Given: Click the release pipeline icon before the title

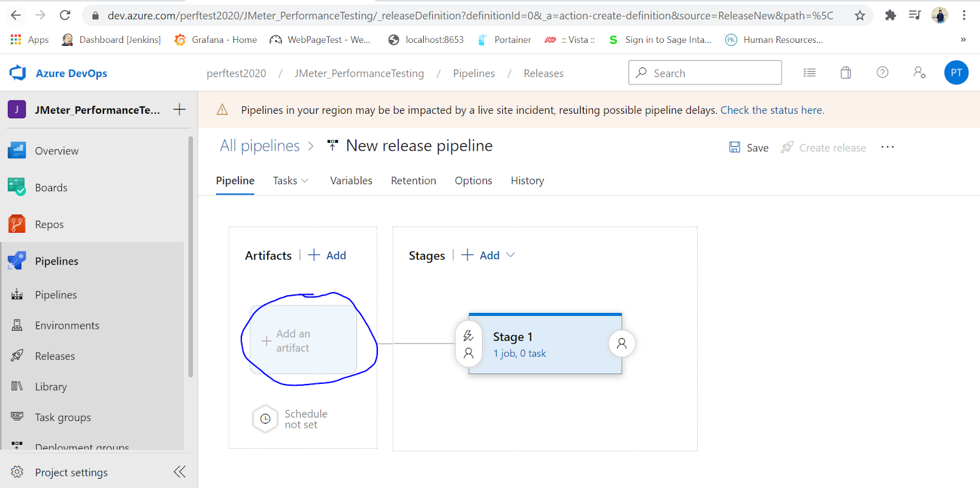Looking at the screenshot, I should 333,146.
